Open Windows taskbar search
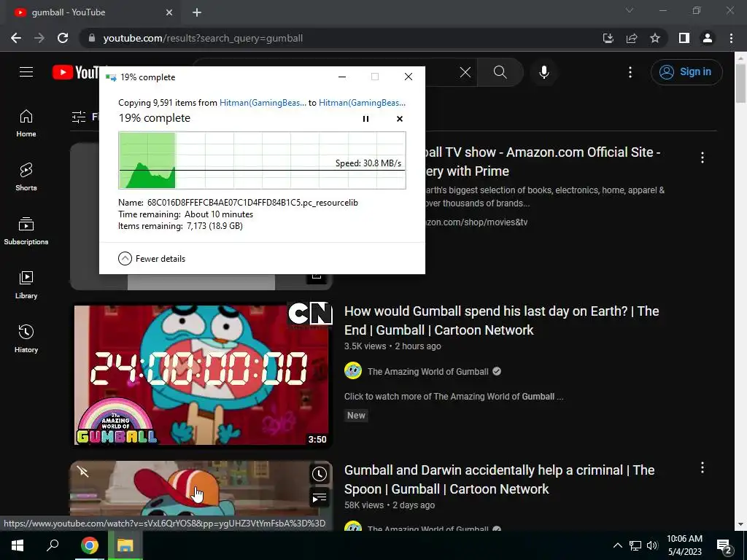 (53, 545)
